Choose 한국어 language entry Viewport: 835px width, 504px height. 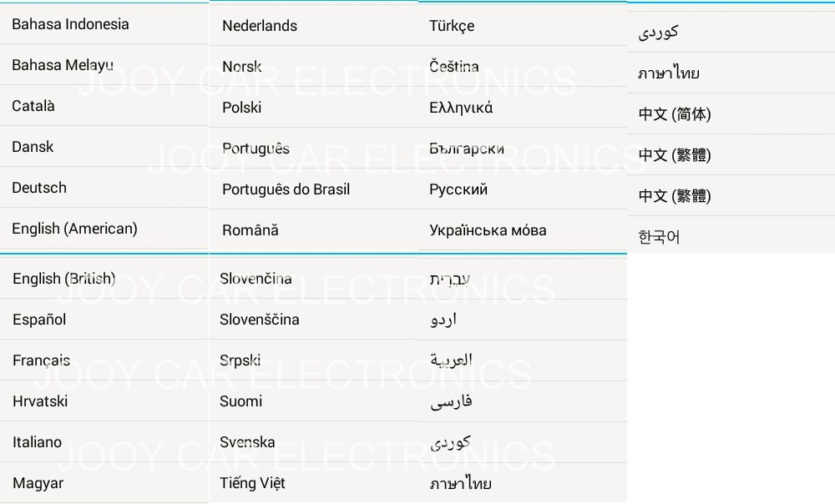point(660,237)
